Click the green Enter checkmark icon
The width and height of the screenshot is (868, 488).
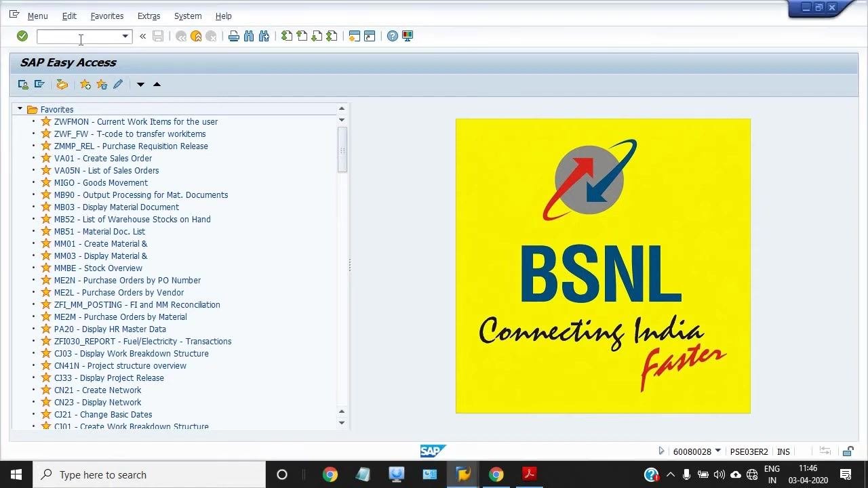pos(22,36)
